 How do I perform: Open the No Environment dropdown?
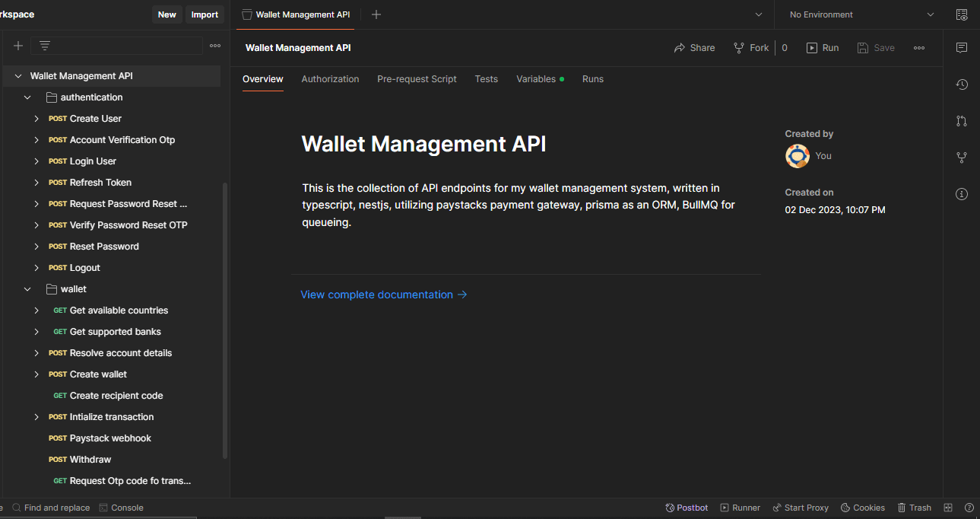861,14
